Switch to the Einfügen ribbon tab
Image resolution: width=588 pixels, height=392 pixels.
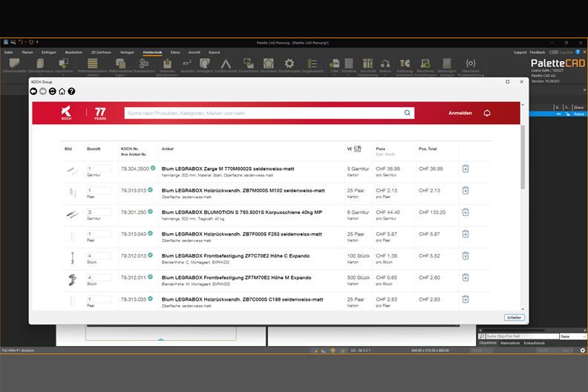click(x=49, y=53)
